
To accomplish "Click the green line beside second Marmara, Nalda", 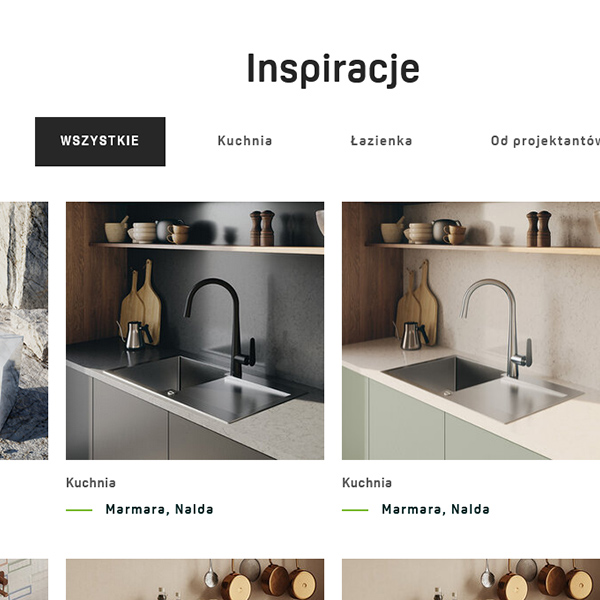I will coord(355,510).
